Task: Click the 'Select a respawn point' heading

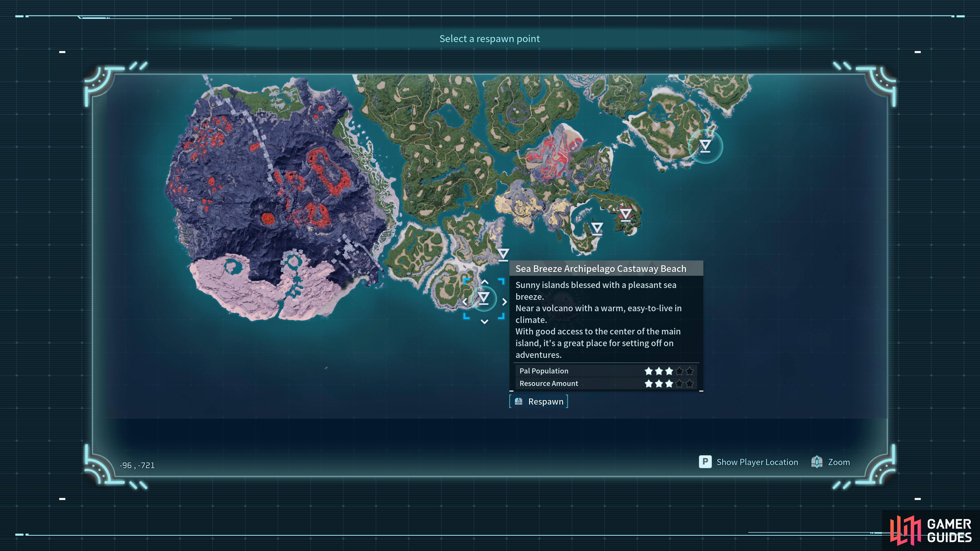Action: [490, 39]
